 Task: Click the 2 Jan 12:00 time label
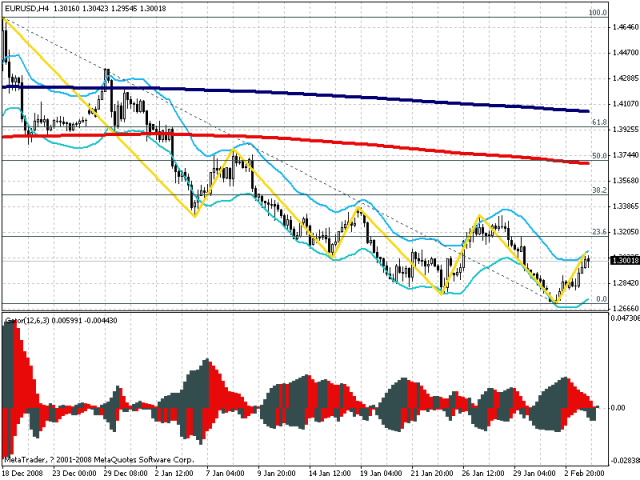[175, 473]
